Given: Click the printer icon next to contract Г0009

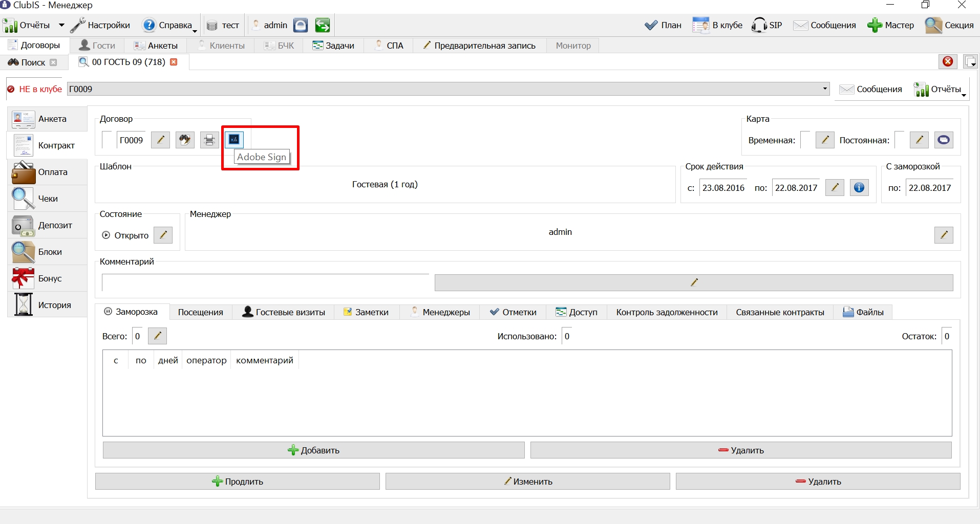Looking at the screenshot, I should point(209,140).
